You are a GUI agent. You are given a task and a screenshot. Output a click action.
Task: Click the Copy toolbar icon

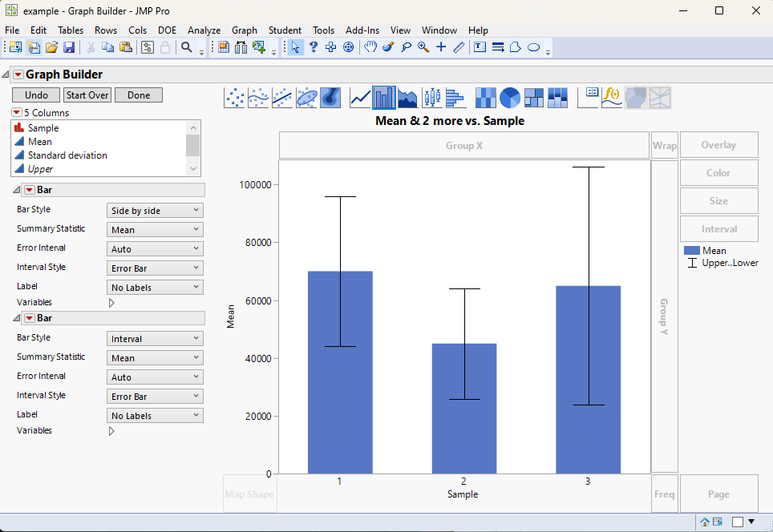click(x=108, y=47)
